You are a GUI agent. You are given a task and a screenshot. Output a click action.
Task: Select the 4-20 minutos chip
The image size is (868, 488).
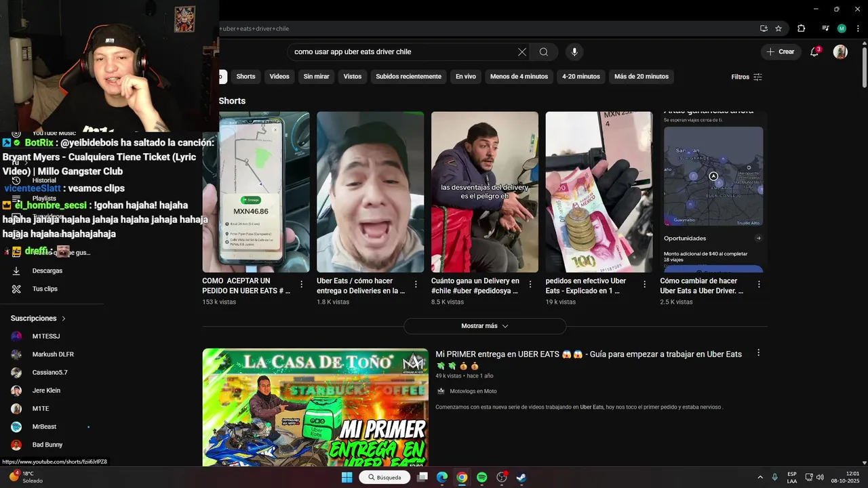pyautogui.click(x=581, y=77)
